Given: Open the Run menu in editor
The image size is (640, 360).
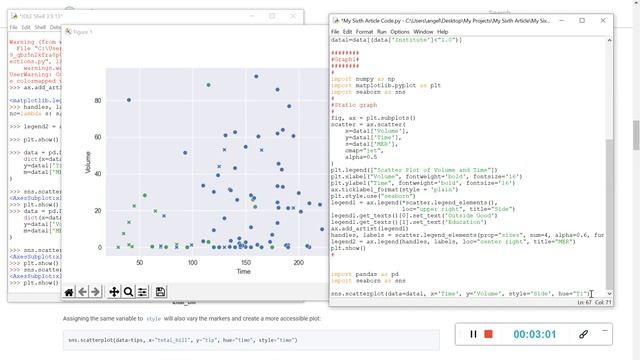Looking at the screenshot, I should pyautogui.click(x=381, y=31).
